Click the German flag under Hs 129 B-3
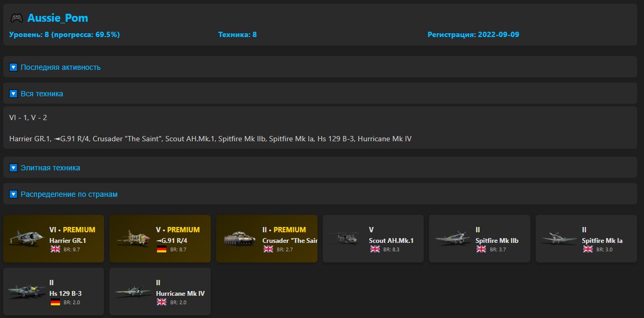 55,302
